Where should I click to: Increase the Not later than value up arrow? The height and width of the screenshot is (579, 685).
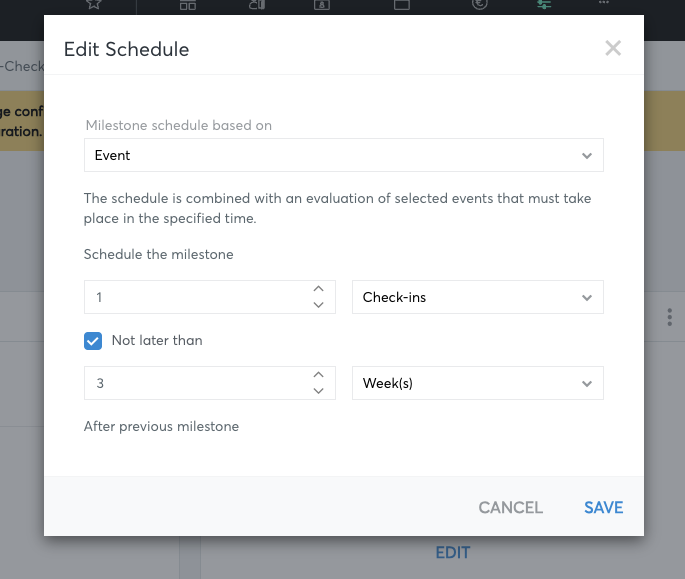point(318,375)
